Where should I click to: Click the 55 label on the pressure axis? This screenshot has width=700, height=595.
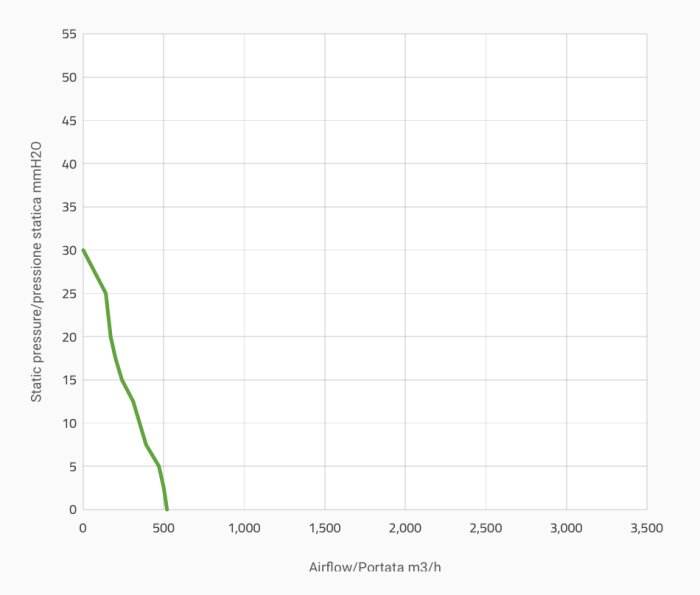[x=69, y=34]
